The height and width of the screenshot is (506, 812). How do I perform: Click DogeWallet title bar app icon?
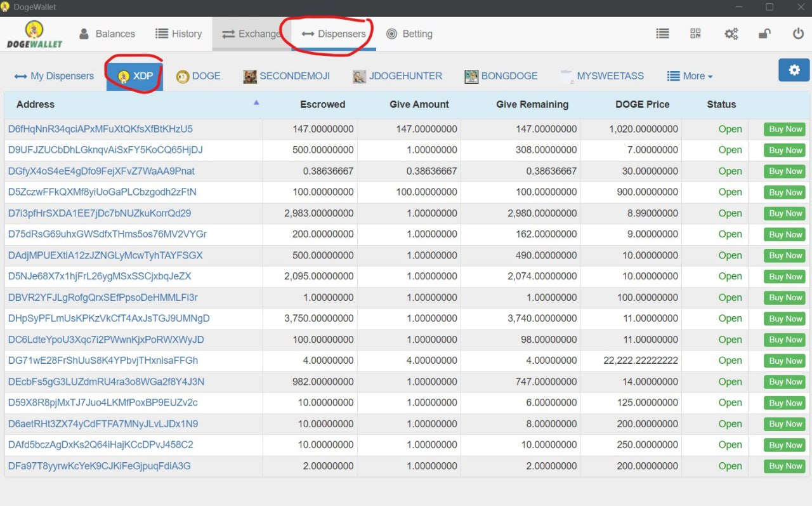(x=6, y=7)
